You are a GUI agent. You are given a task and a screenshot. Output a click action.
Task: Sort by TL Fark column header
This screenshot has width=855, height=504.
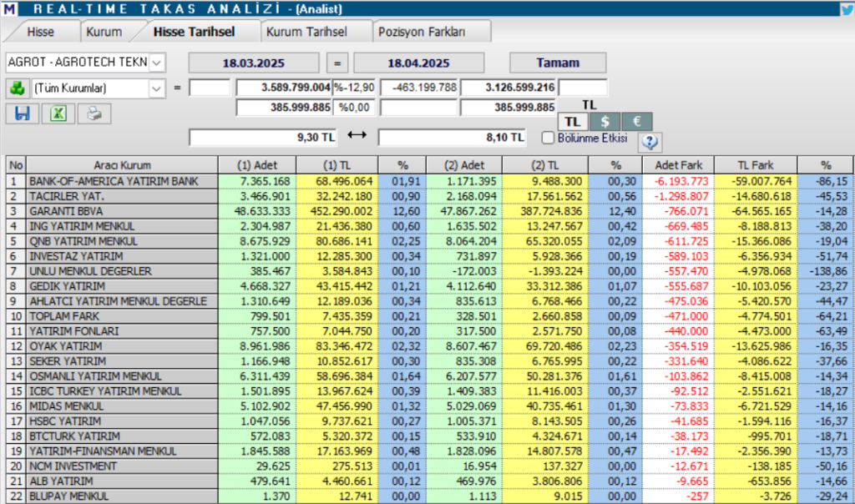pos(756,165)
